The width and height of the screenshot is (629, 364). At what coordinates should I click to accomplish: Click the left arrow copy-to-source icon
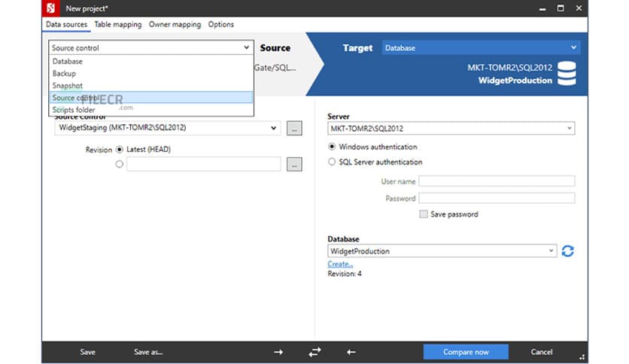coord(351,352)
